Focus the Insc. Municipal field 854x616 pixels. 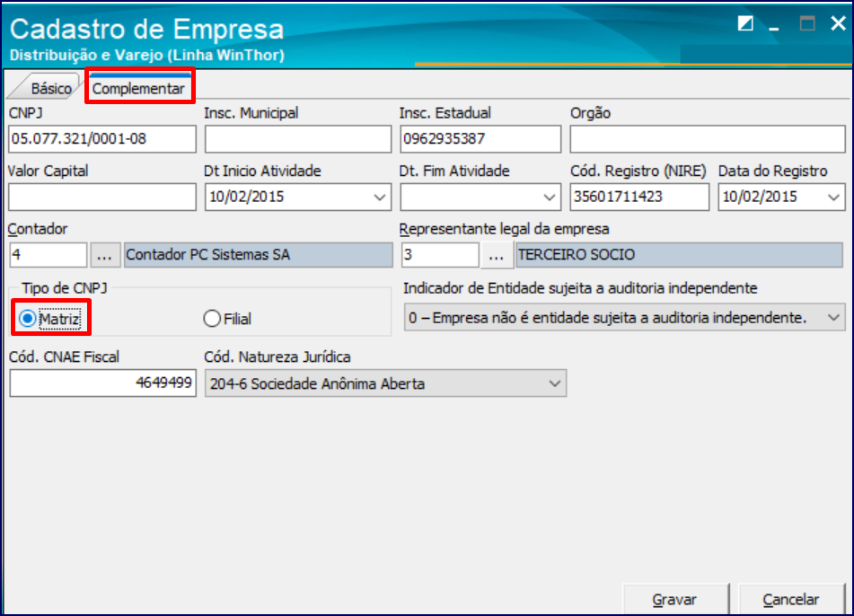298,139
